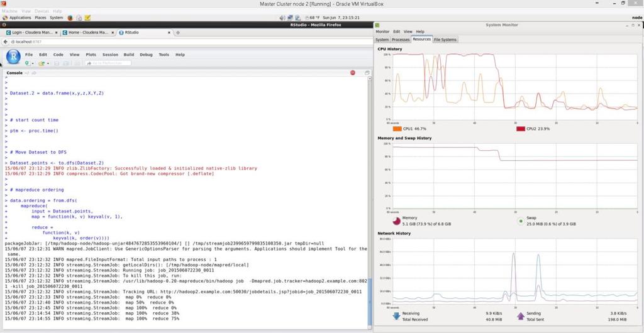Click the Open File folder icon
This screenshot has width=644, height=333.
click(x=41, y=63)
